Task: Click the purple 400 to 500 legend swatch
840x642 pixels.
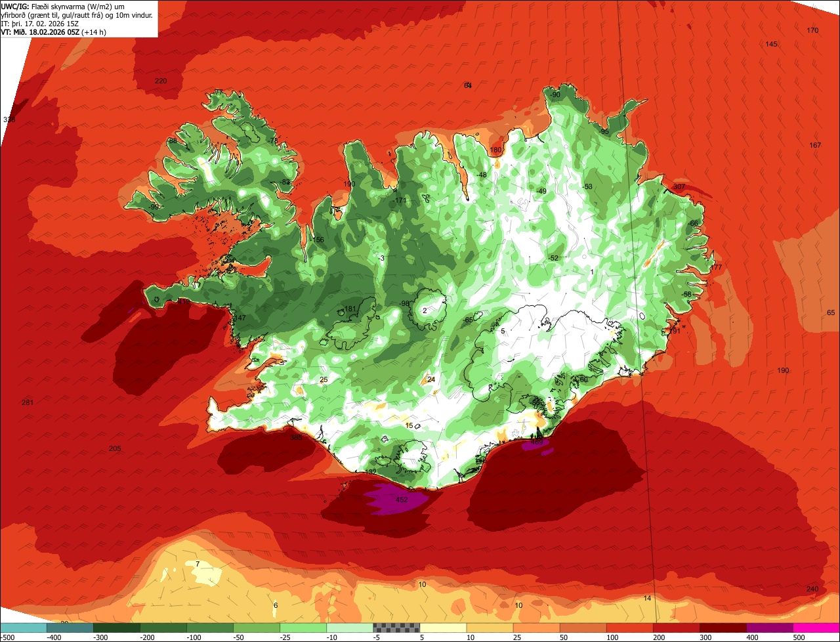Action: [x=770, y=628]
